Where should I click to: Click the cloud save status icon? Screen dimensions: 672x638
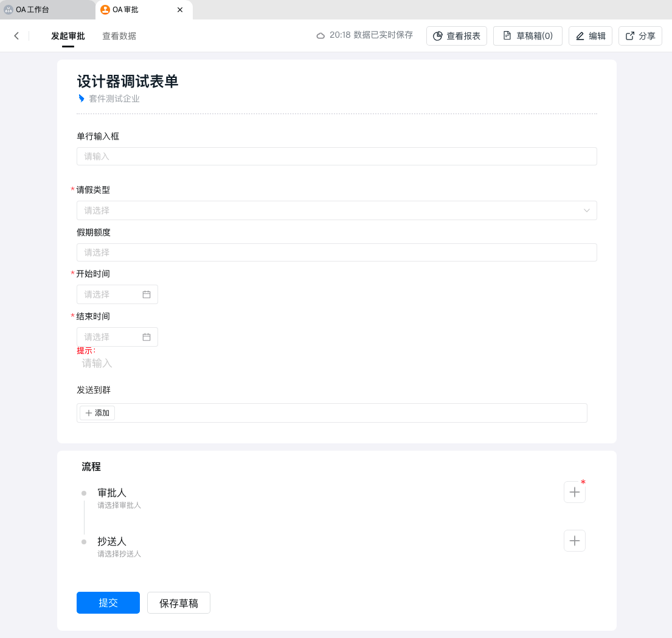pyautogui.click(x=320, y=35)
